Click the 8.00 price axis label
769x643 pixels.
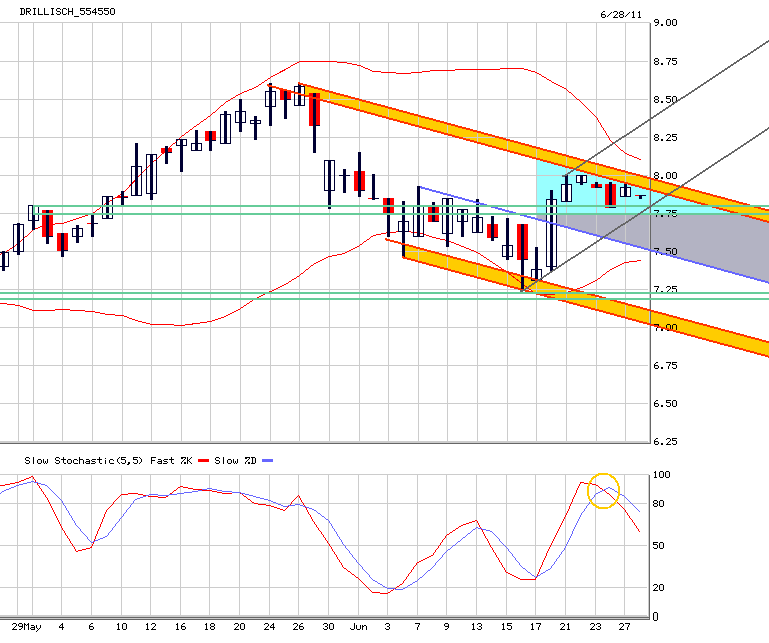click(x=665, y=176)
